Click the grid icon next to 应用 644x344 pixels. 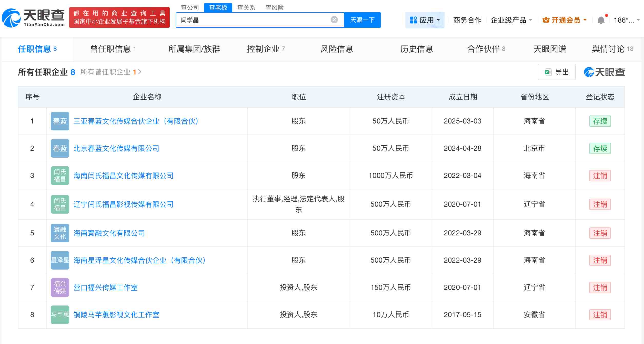(414, 20)
